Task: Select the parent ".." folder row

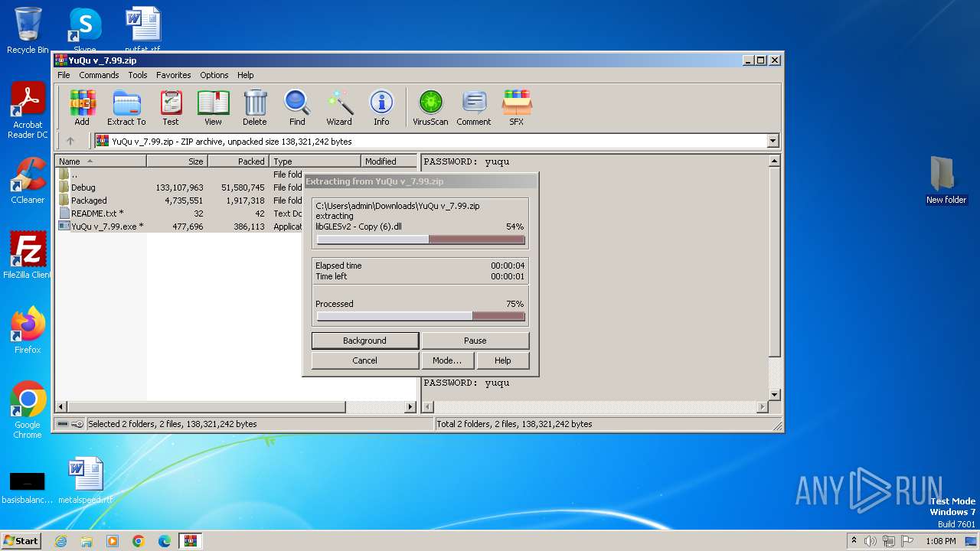Action: (180, 174)
